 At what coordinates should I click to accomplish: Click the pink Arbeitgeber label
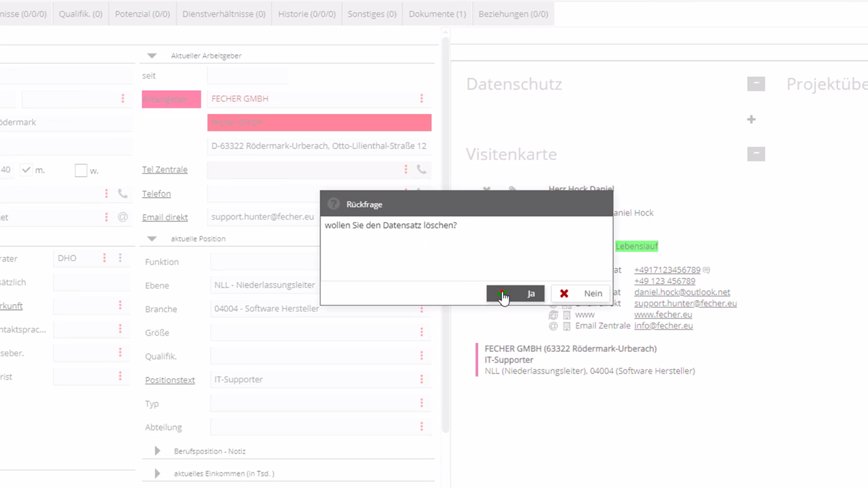tap(172, 99)
